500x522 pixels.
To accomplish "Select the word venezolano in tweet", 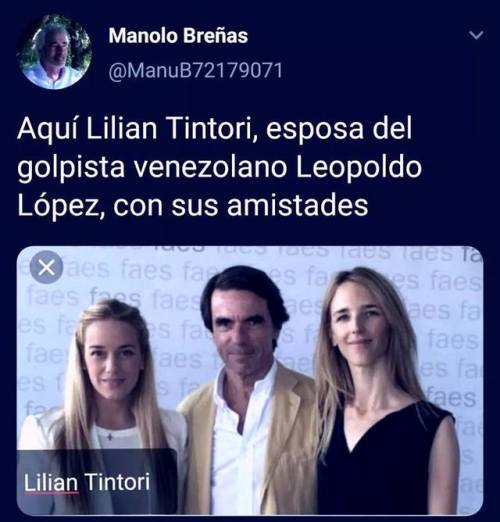I will [x=210, y=168].
